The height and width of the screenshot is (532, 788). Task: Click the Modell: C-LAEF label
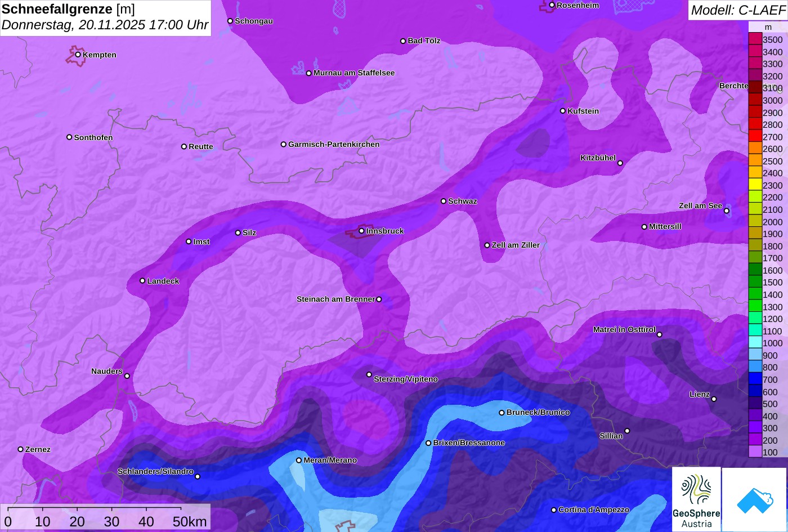(x=737, y=10)
